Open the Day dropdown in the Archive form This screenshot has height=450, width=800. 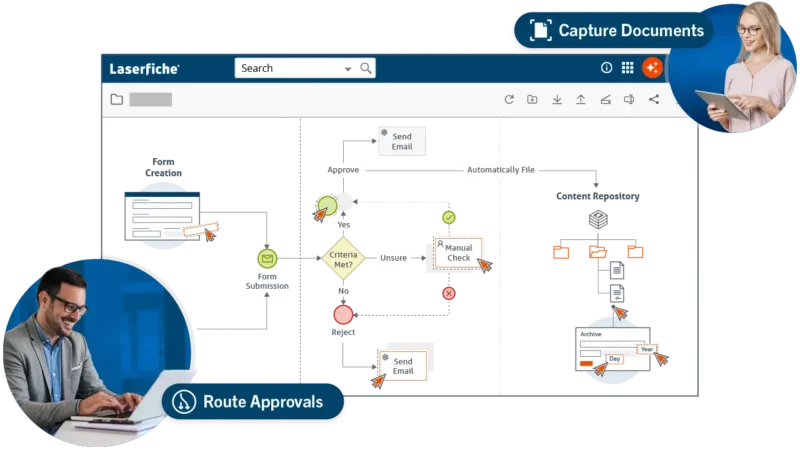pos(615,358)
